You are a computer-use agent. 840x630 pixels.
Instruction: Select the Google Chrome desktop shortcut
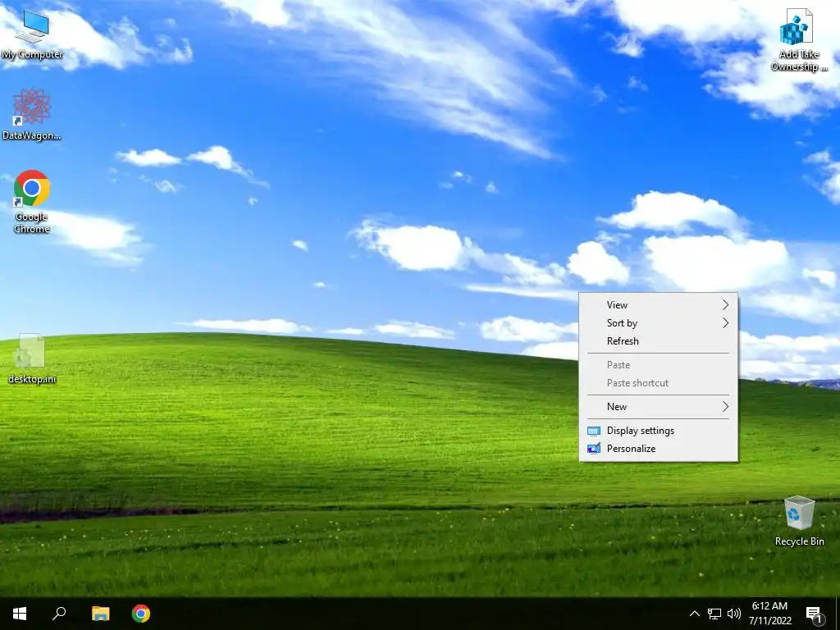32,202
